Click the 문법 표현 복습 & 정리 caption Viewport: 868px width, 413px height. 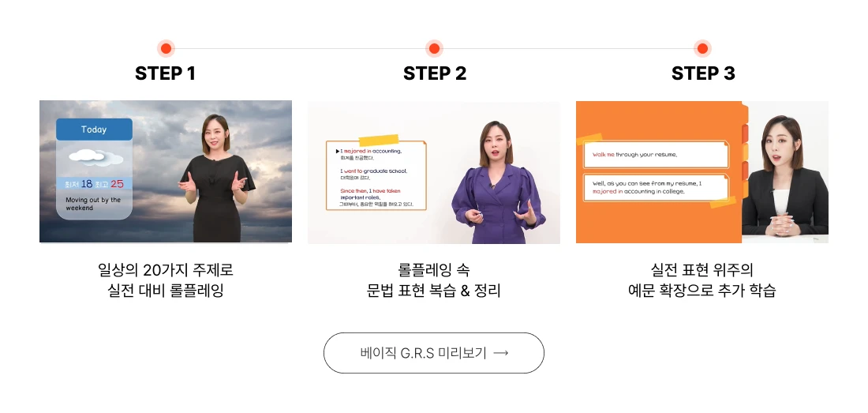click(434, 291)
